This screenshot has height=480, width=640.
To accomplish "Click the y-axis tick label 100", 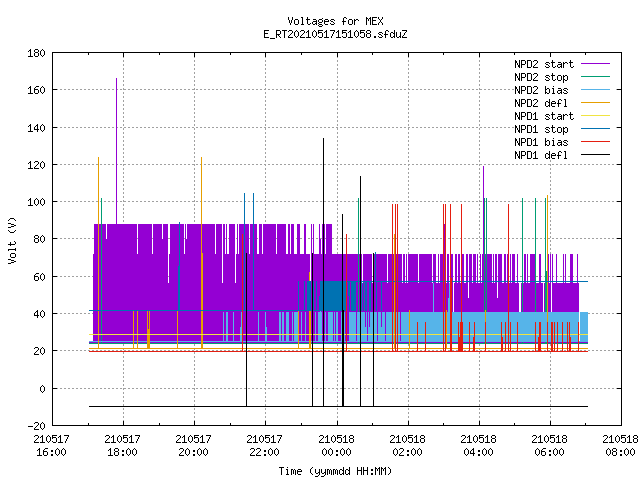I will 36,202.
